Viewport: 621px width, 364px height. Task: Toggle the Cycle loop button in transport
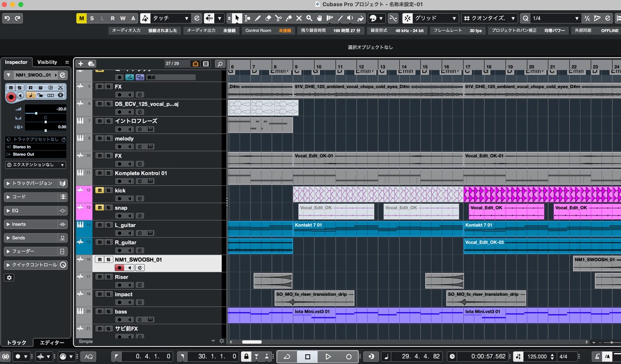[x=287, y=356]
